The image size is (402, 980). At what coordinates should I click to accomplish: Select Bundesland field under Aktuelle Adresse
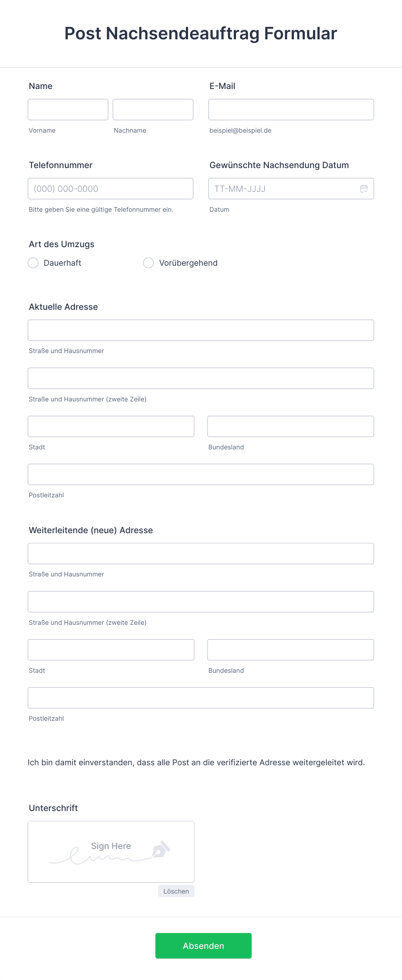click(291, 426)
